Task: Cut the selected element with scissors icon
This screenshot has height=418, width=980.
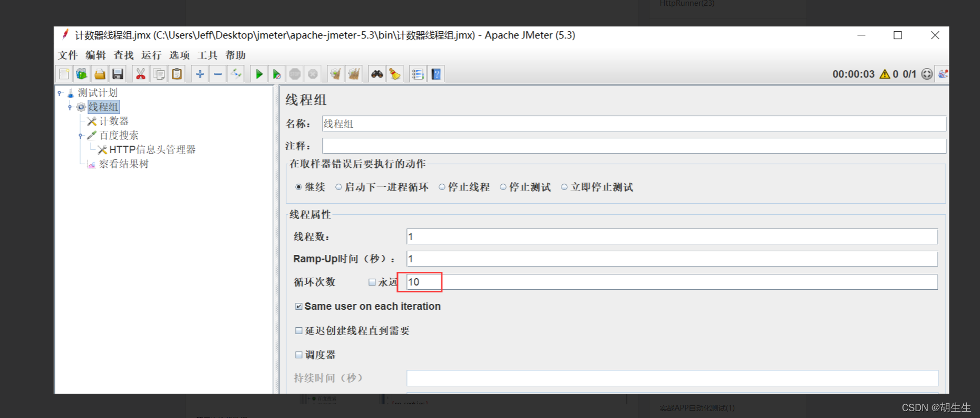Action: click(140, 74)
